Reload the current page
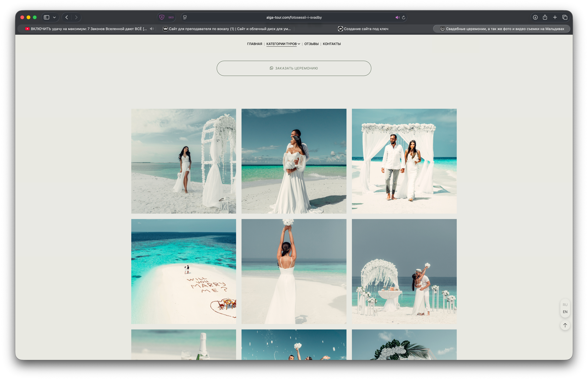This screenshot has width=588, height=380. (x=404, y=17)
